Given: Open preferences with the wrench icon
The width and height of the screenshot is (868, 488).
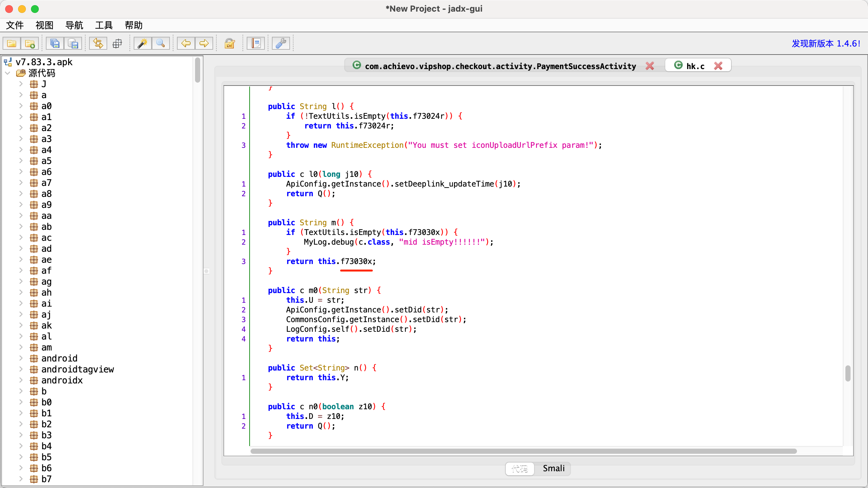Looking at the screenshot, I should tap(281, 44).
